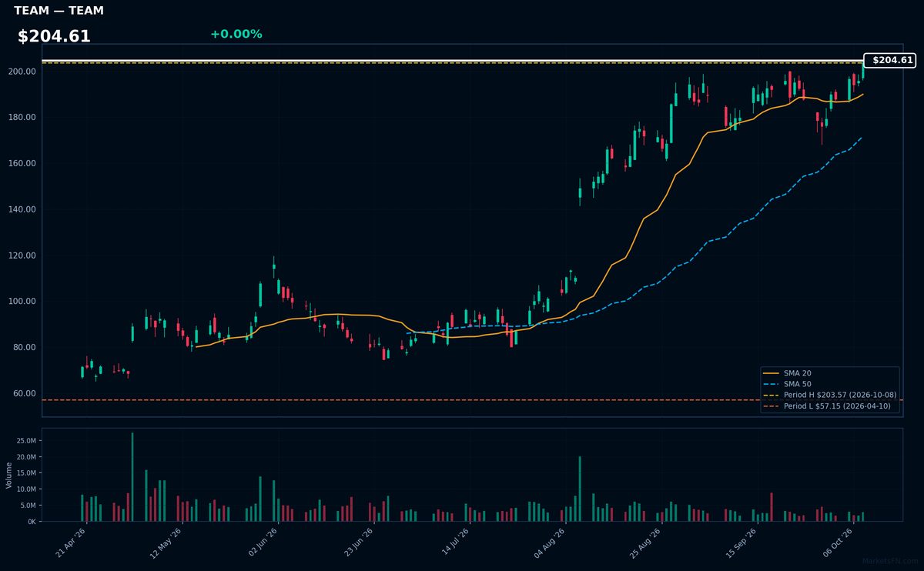The width and height of the screenshot is (924, 571).
Task: Click the 140.00 price axis label
Action: tap(22, 209)
